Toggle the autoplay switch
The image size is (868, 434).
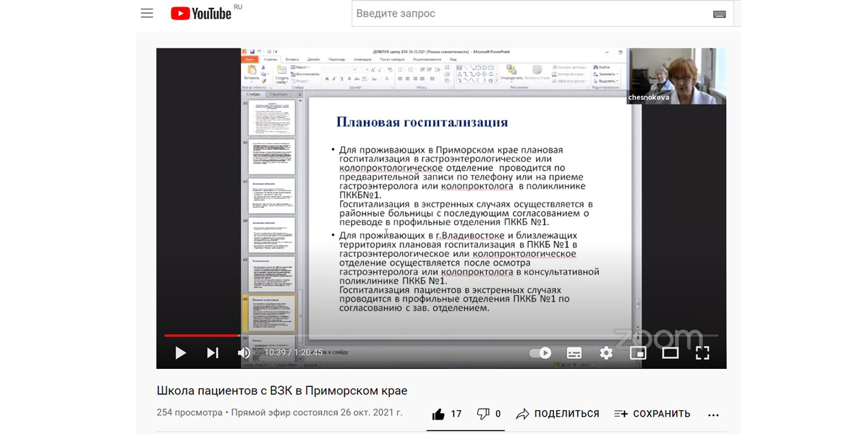click(x=540, y=353)
